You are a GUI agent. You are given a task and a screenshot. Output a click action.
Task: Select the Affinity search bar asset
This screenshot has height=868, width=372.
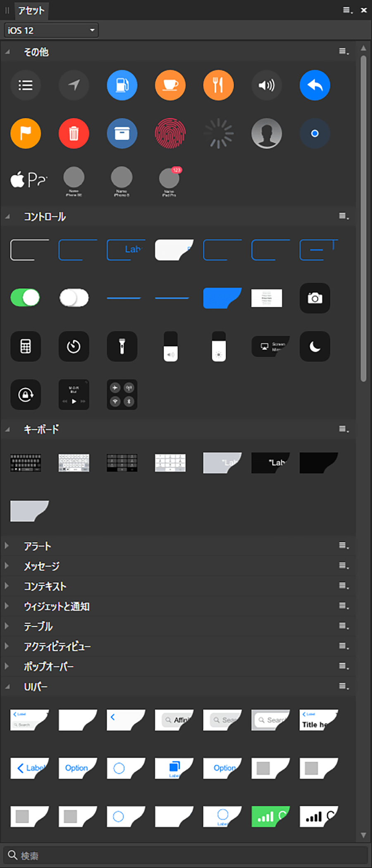(174, 720)
